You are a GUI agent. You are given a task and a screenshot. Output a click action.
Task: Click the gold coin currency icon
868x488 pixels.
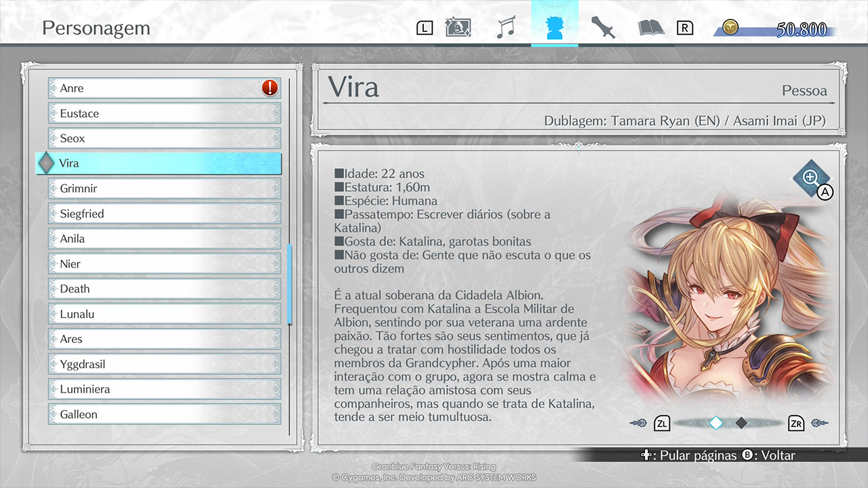click(x=730, y=28)
